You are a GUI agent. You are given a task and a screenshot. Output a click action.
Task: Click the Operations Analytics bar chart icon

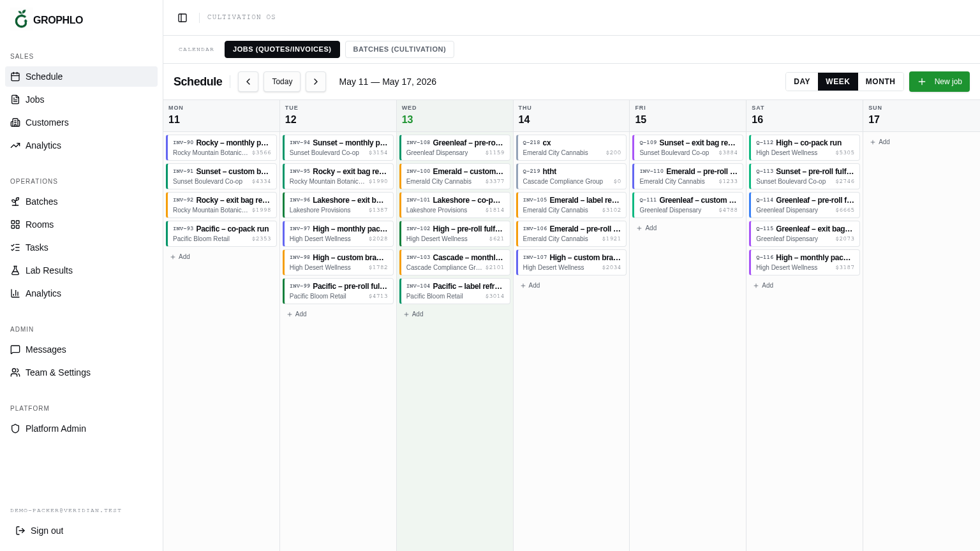pyautogui.click(x=15, y=293)
